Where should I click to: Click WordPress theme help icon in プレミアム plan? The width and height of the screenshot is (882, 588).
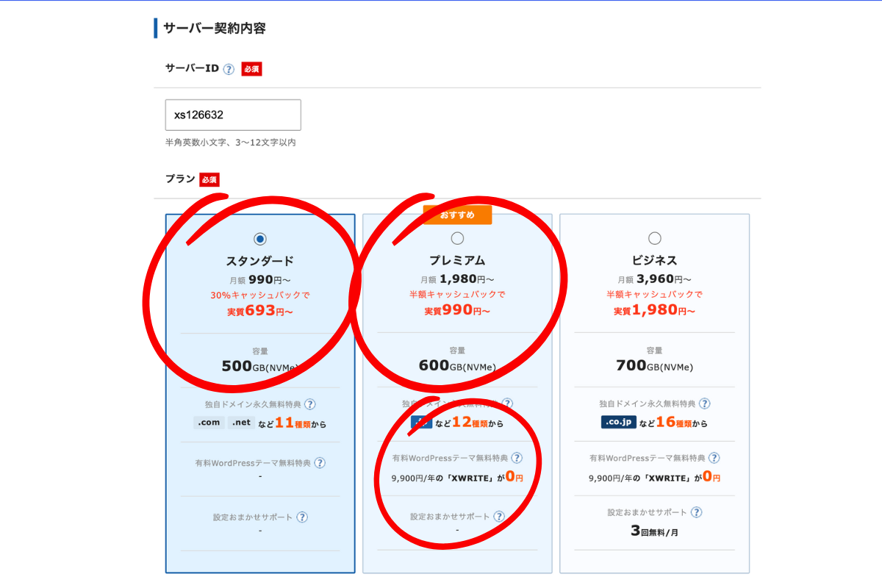pos(517,458)
